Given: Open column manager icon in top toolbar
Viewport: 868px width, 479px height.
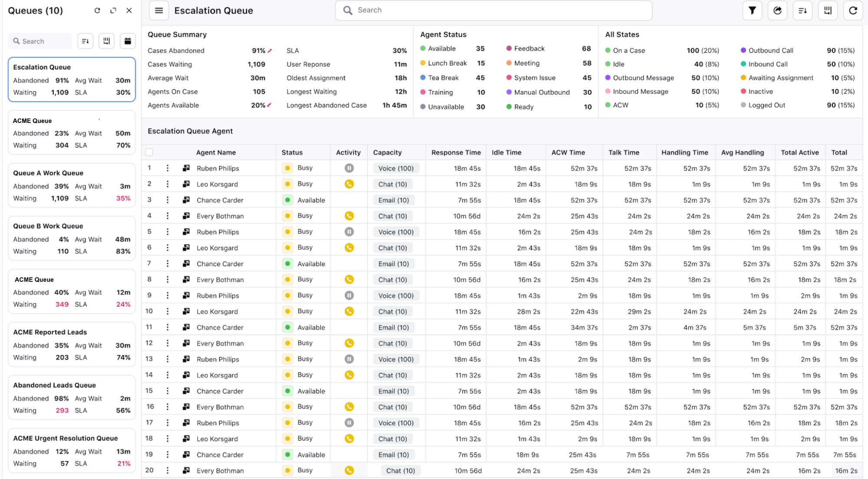Looking at the screenshot, I should [x=828, y=10].
